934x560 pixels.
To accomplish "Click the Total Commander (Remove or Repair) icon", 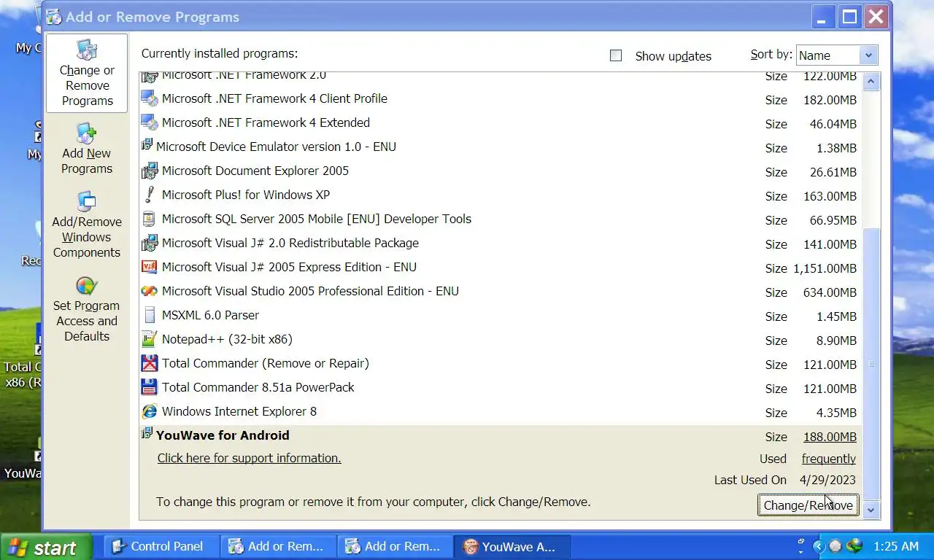I will (x=149, y=363).
